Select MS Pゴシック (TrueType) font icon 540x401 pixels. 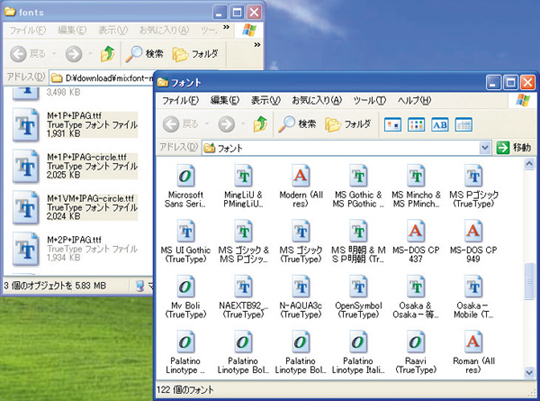(x=474, y=176)
